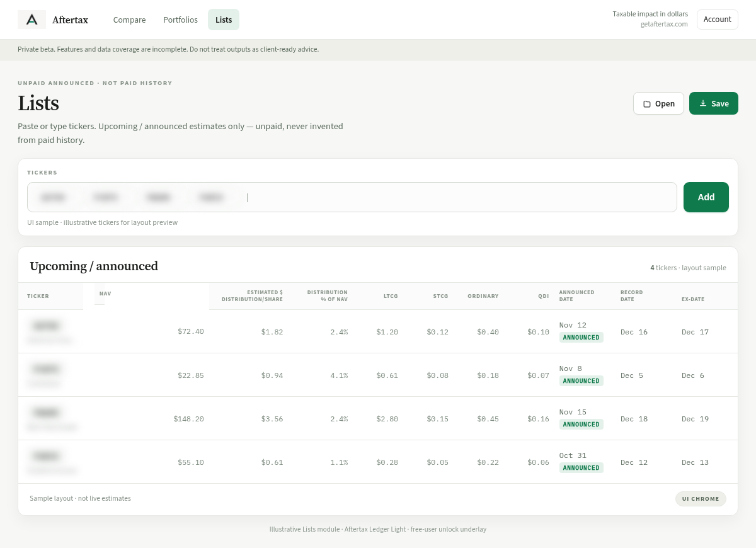This screenshot has width=756, height=548.
Task: Click the Record Date column header
Action: 631,296
